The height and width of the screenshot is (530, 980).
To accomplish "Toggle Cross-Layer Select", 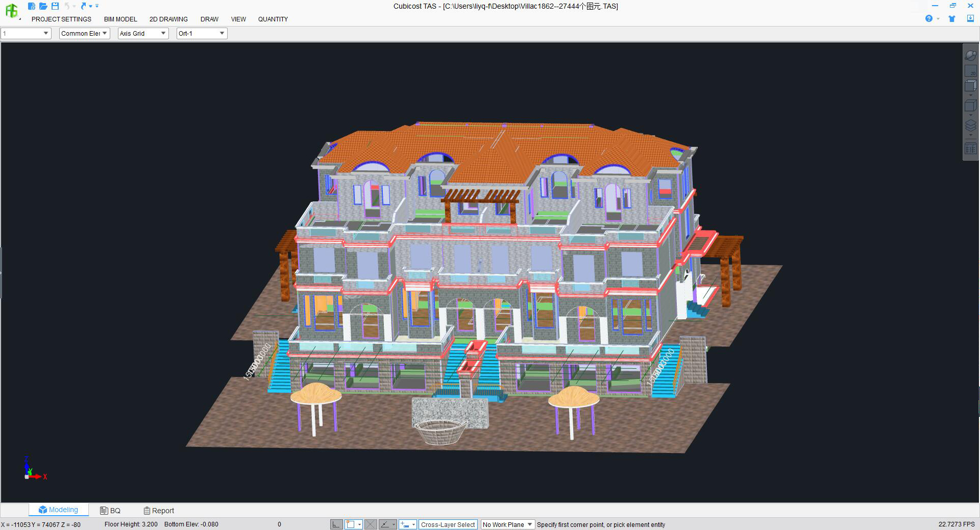I will pos(448,524).
